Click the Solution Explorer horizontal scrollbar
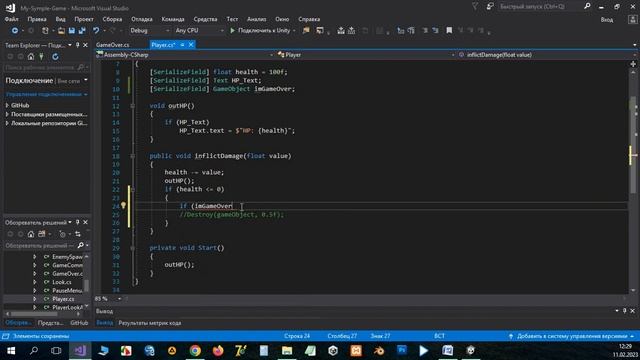Image resolution: width=640 pixels, height=360 pixels. pyautogui.click(x=33, y=314)
